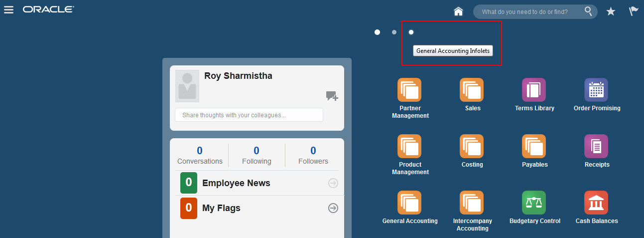Select the first page indicator dot
This screenshot has height=238, width=644.
[x=378, y=32]
